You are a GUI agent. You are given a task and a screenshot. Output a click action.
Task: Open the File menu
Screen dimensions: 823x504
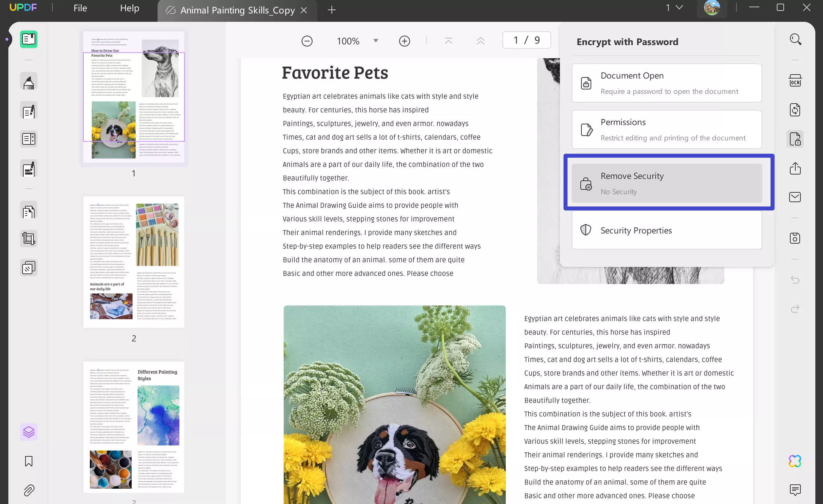point(80,8)
